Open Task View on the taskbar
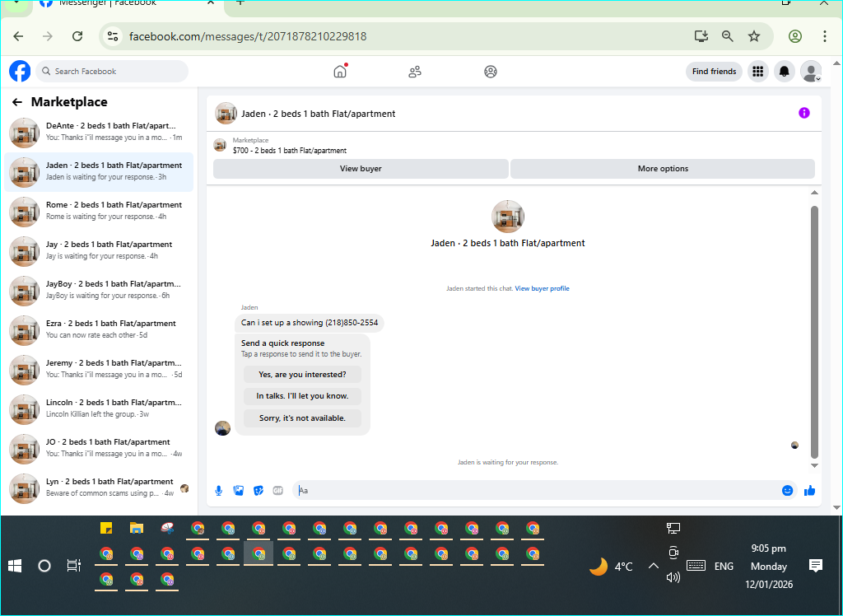 point(73,566)
